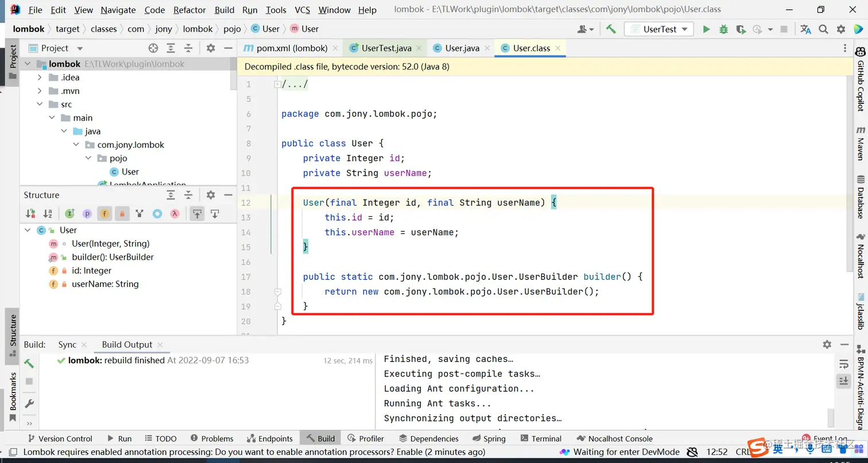The width and height of the screenshot is (868, 463).
Task: Open Project panel options gear
Action: point(211,48)
